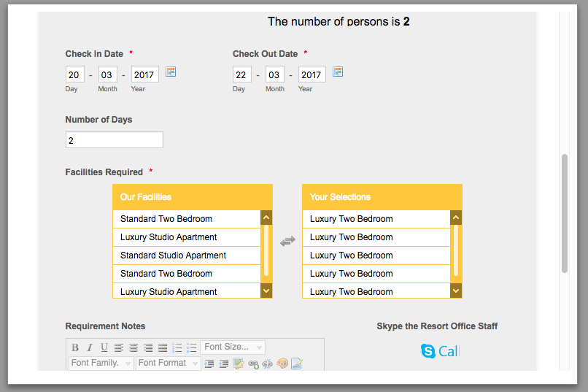
Task: Insert a bulleted list
Action: (x=192, y=347)
